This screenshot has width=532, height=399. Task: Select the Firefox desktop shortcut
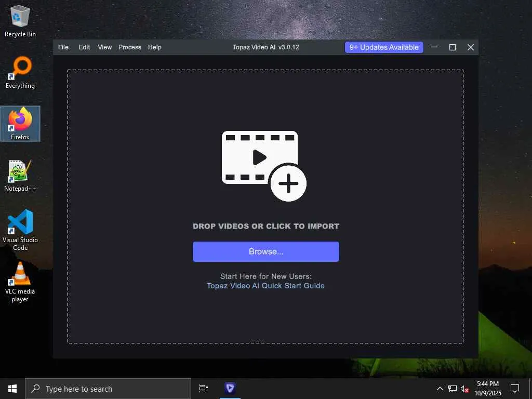(20, 124)
